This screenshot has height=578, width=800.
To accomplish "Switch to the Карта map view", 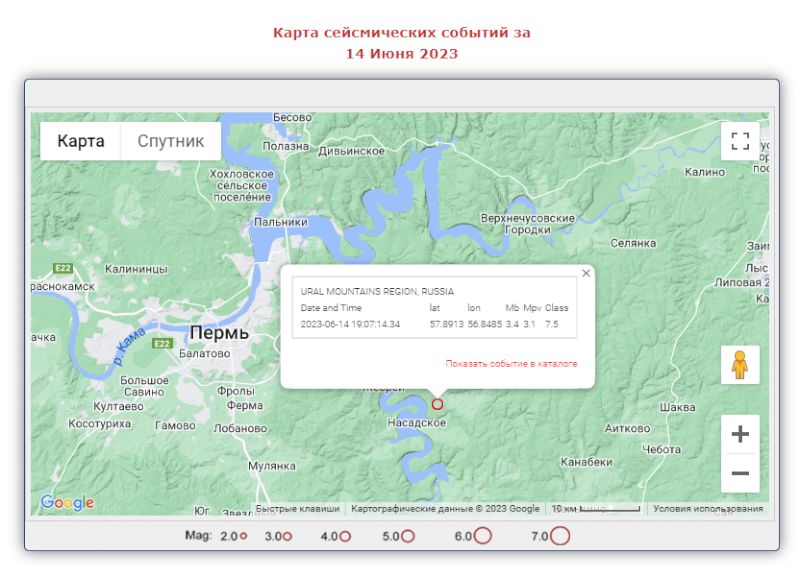I will point(80,141).
